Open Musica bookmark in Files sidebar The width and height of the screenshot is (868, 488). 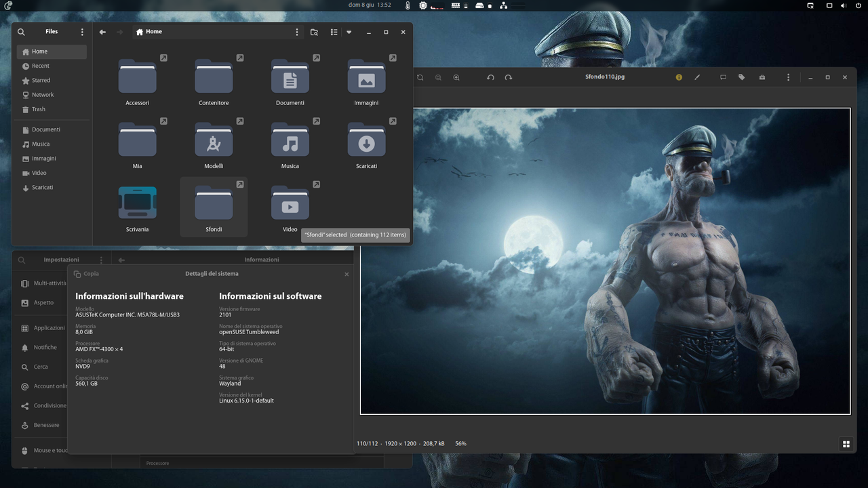point(52,144)
